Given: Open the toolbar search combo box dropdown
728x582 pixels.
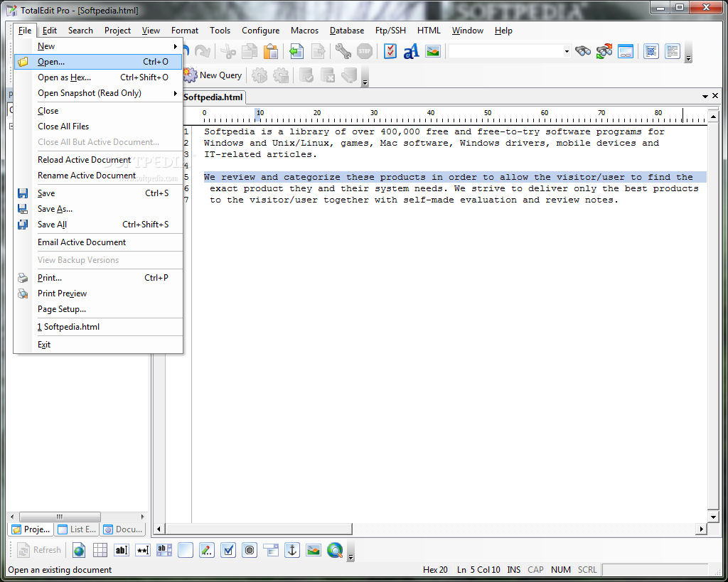Looking at the screenshot, I should (x=567, y=51).
